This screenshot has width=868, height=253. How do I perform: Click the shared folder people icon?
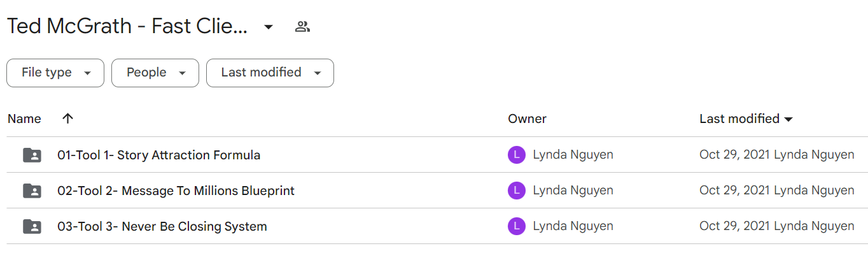[x=302, y=27]
